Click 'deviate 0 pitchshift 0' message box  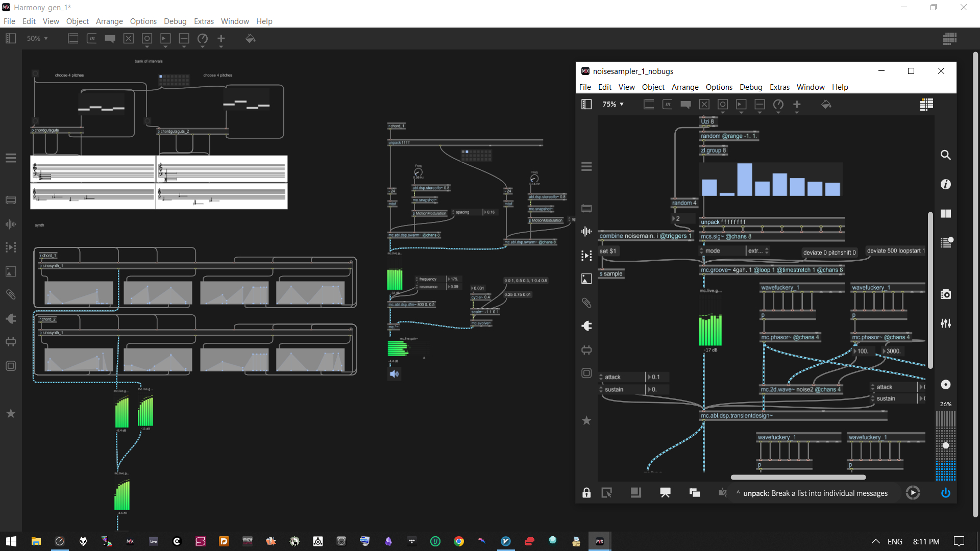(x=829, y=253)
